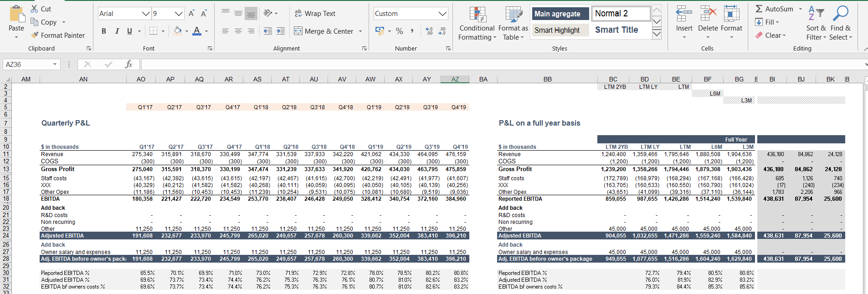Open the Custom number format dropdown
This screenshot has width=868, height=294.
click(x=442, y=14)
